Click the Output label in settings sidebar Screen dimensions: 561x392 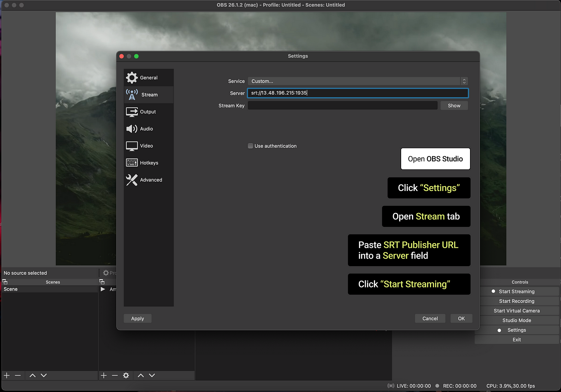click(148, 112)
